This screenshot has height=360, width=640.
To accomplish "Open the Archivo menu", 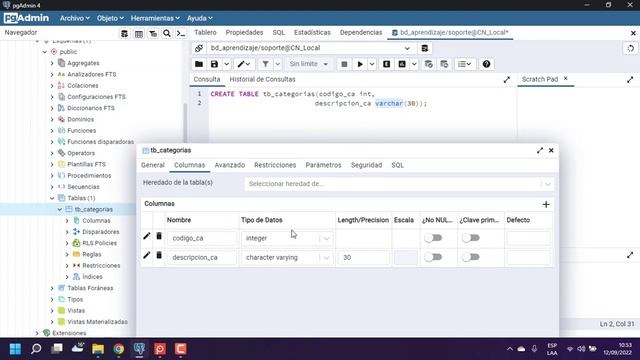I will tap(74, 18).
